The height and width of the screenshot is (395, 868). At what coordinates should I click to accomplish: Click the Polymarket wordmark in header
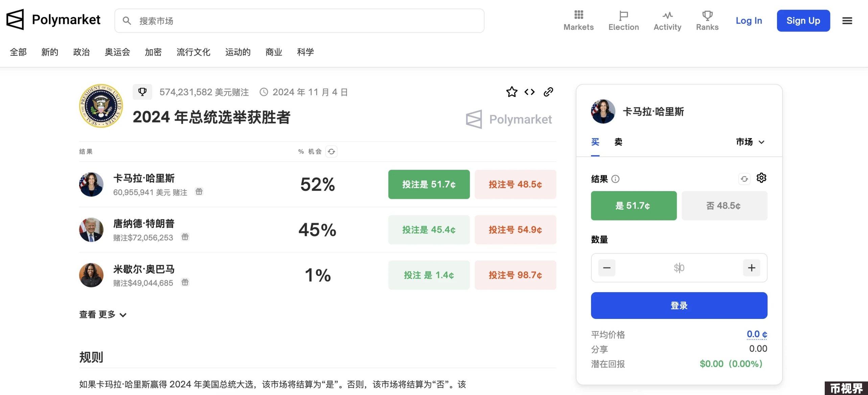point(66,20)
